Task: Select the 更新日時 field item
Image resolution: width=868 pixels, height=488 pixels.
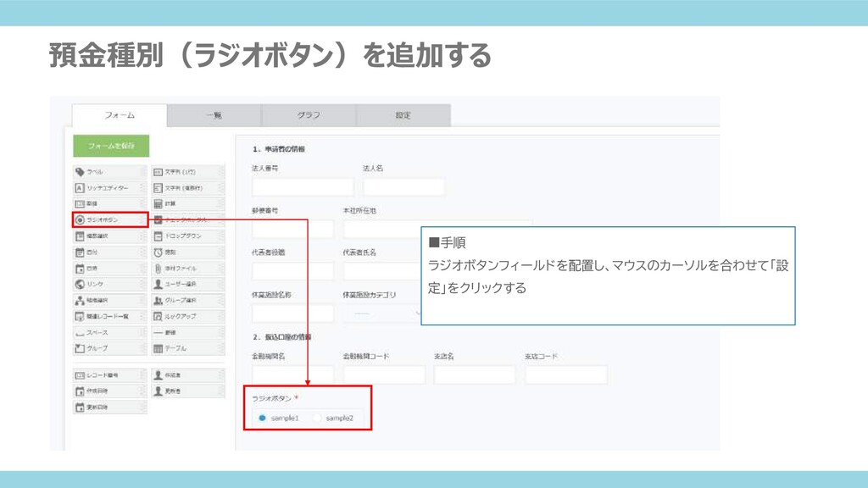Action: [110, 408]
